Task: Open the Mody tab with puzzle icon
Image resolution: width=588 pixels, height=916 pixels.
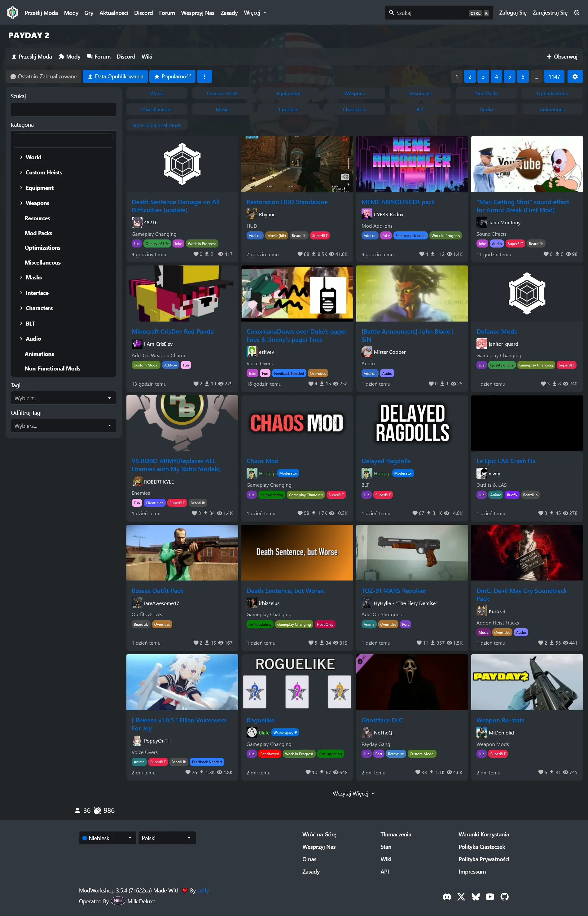Action: pos(69,56)
